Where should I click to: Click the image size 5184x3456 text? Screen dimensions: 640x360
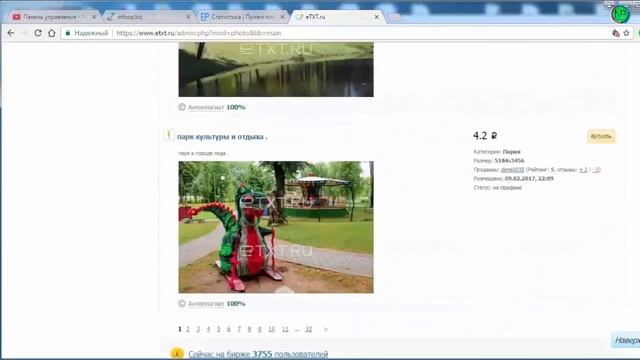509,160
